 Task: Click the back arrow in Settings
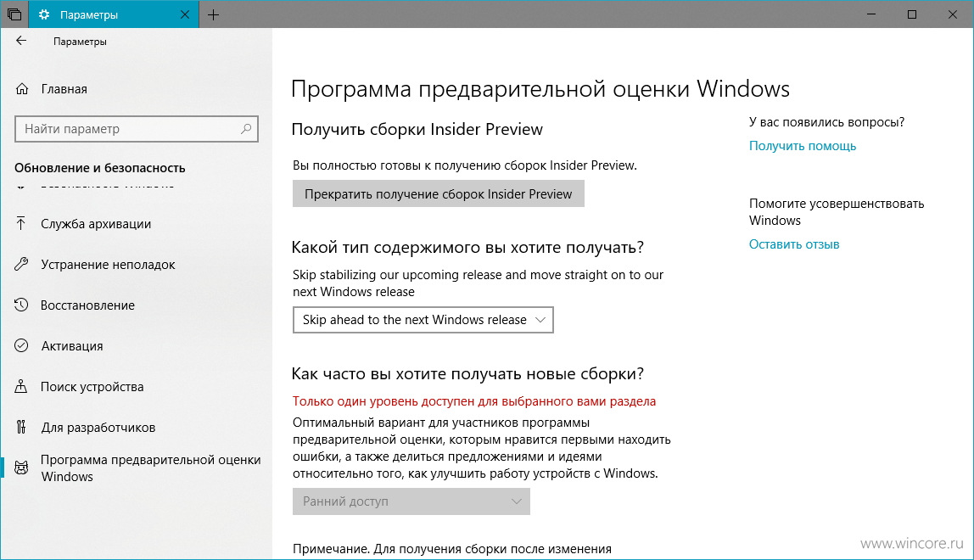pos(21,41)
